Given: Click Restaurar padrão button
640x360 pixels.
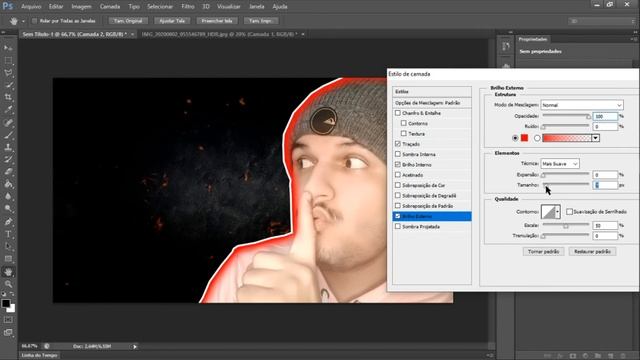Looking at the screenshot, I should click(x=592, y=251).
